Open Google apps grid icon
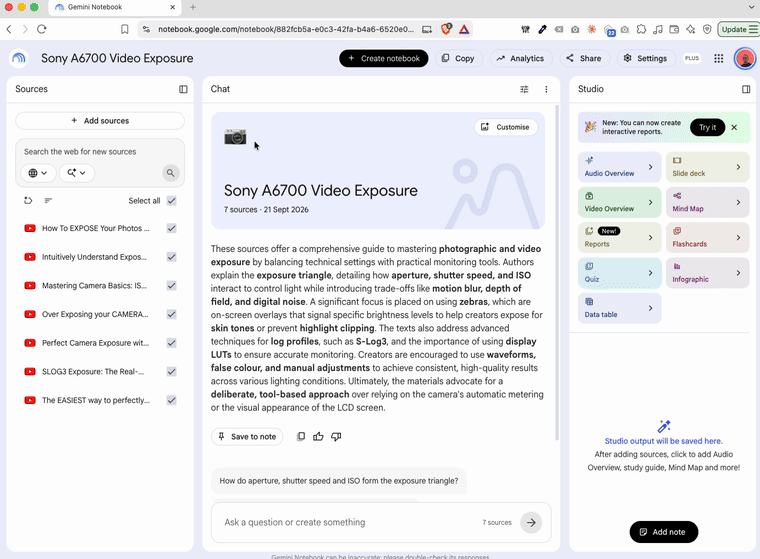Screen dimensions: 760x559 [719, 59]
